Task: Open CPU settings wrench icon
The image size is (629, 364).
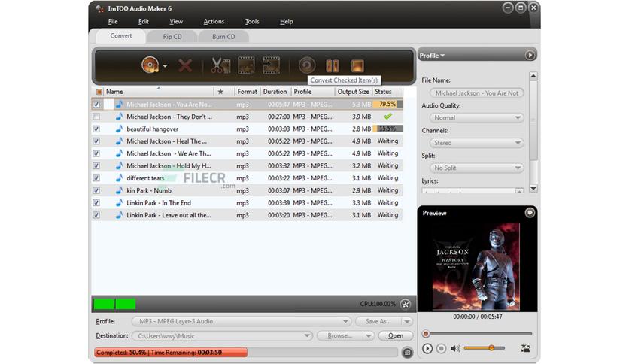Action: click(x=406, y=305)
